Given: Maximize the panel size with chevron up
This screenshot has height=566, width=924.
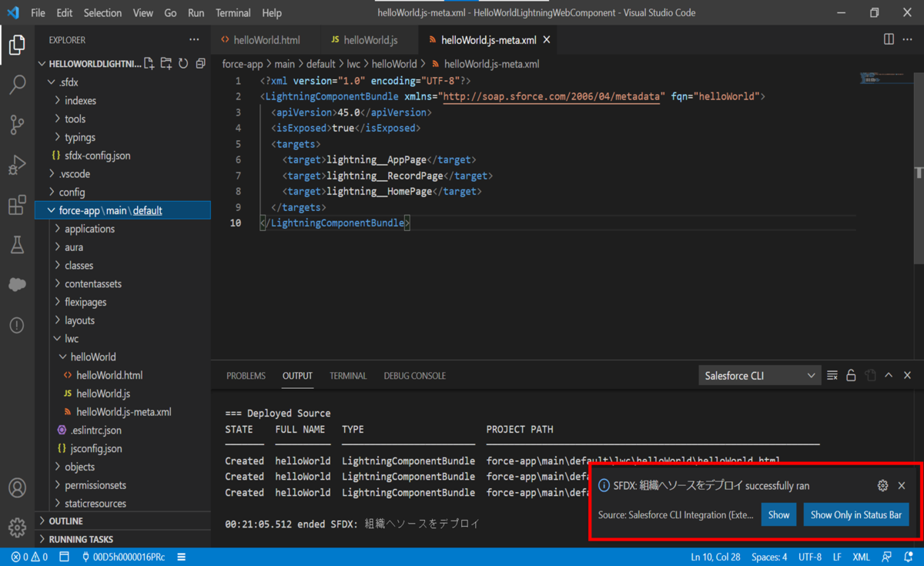Looking at the screenshot, I should click(x=889, y=376).
